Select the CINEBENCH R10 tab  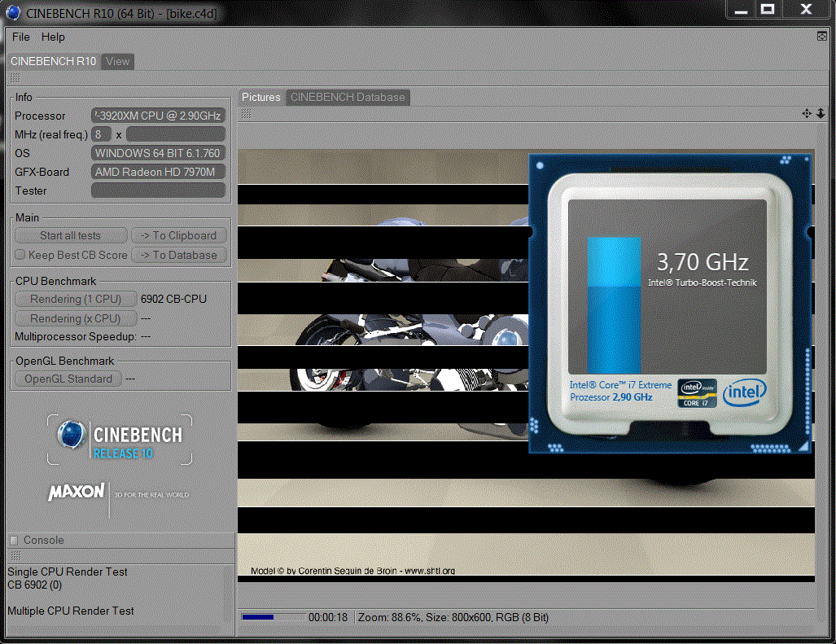pos(53,61)
